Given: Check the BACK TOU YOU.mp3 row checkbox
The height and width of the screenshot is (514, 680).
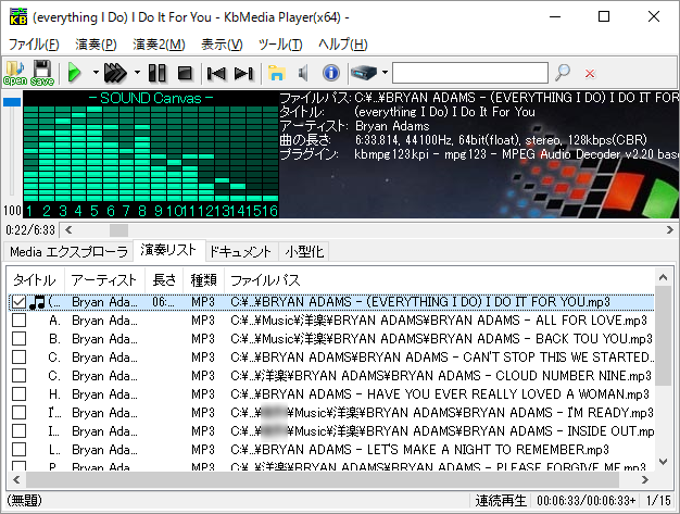Looking at the screenshot, I should click(19, 339).
